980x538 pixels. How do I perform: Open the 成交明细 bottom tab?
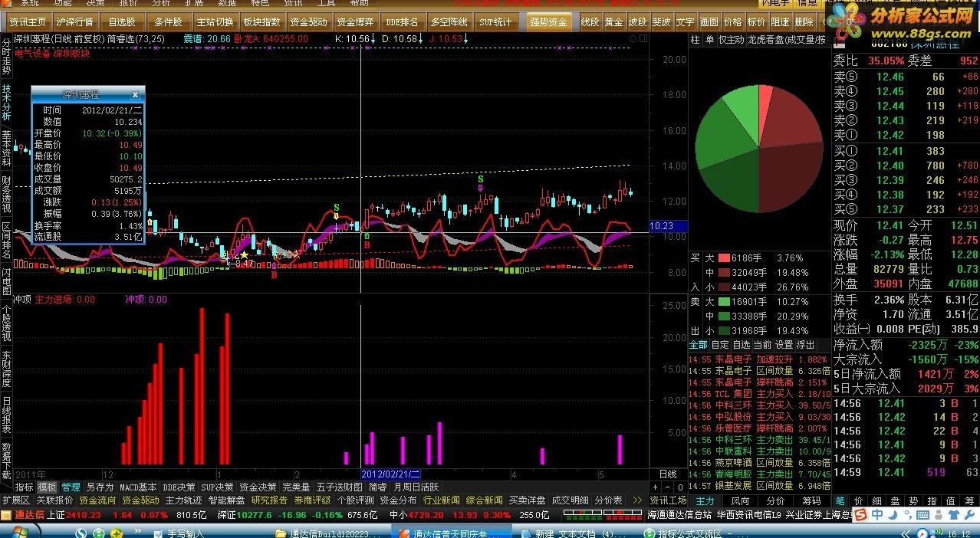coord(571,500)
